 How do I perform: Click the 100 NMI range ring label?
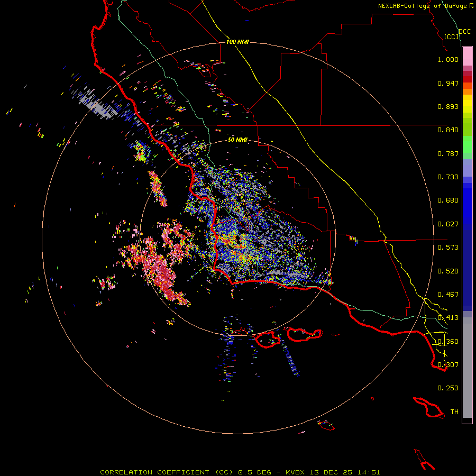tap(237, 42)
